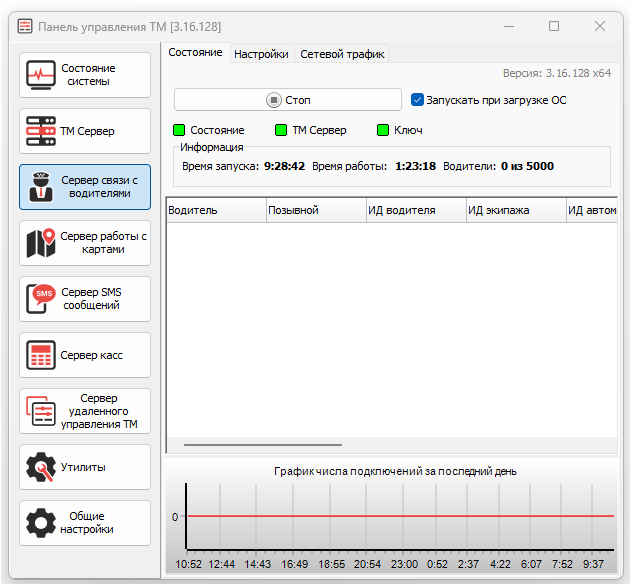Click the 9:37 graph time label
Screen dimensions: 631x585
tap(593, 564)
